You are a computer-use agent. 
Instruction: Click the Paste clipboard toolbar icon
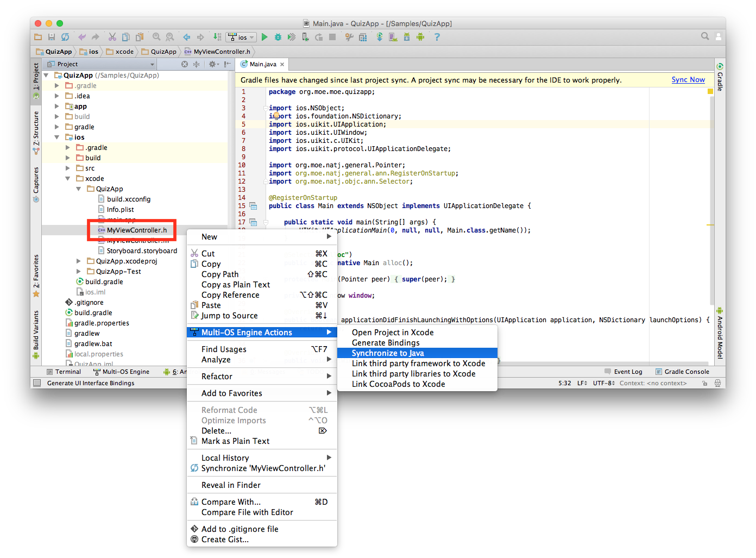[140, 37]
